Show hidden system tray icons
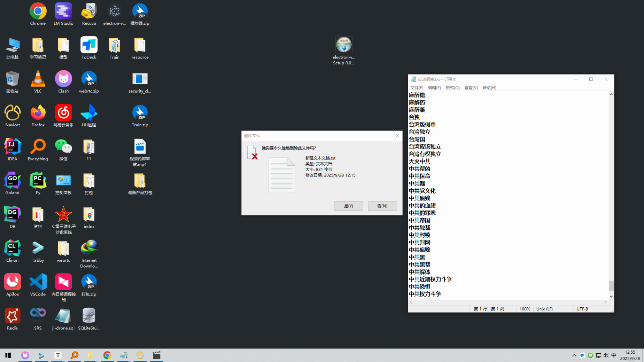 574,355
